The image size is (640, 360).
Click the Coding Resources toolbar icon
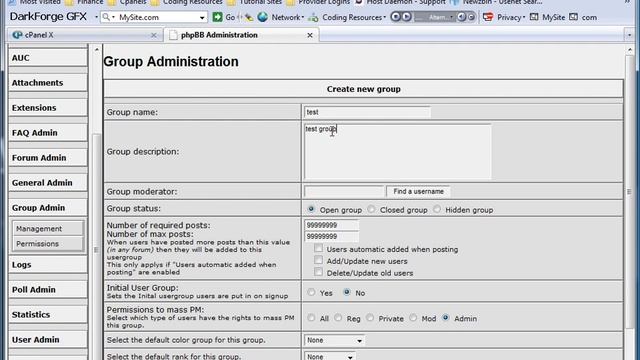tap(313, 17)
